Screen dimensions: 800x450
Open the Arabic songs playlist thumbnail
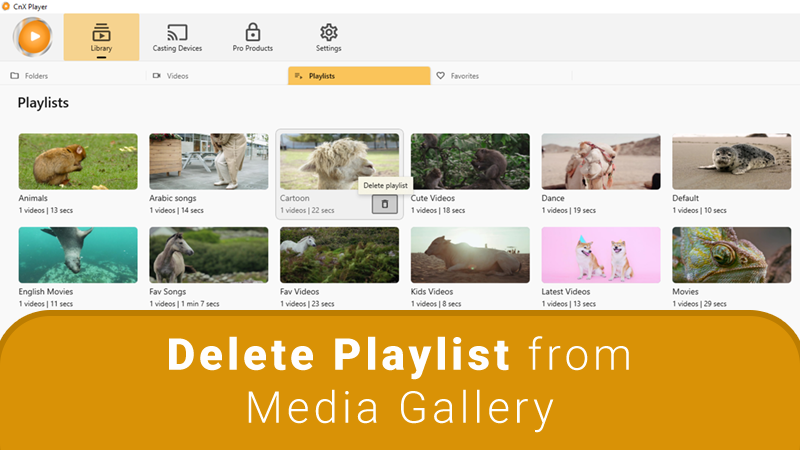pos(209,161)
